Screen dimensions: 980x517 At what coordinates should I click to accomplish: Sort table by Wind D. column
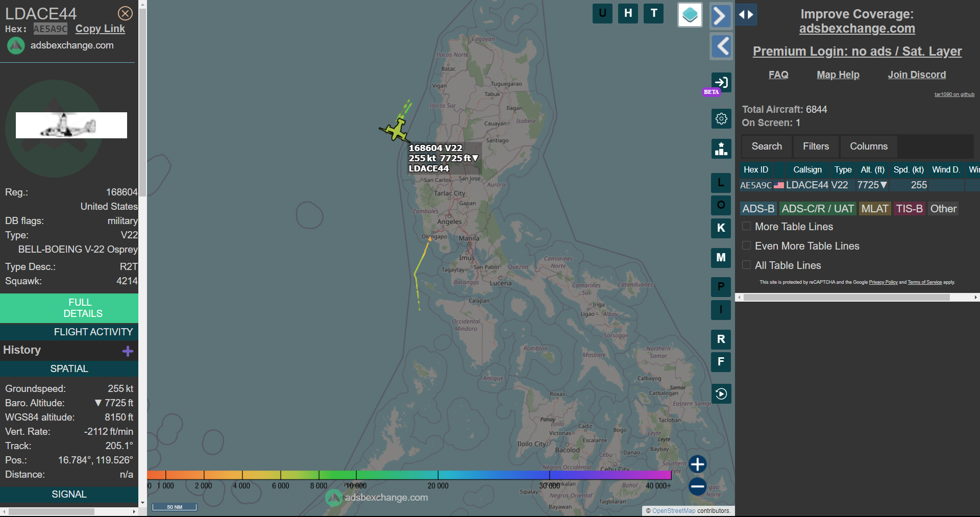coord(946,169)
